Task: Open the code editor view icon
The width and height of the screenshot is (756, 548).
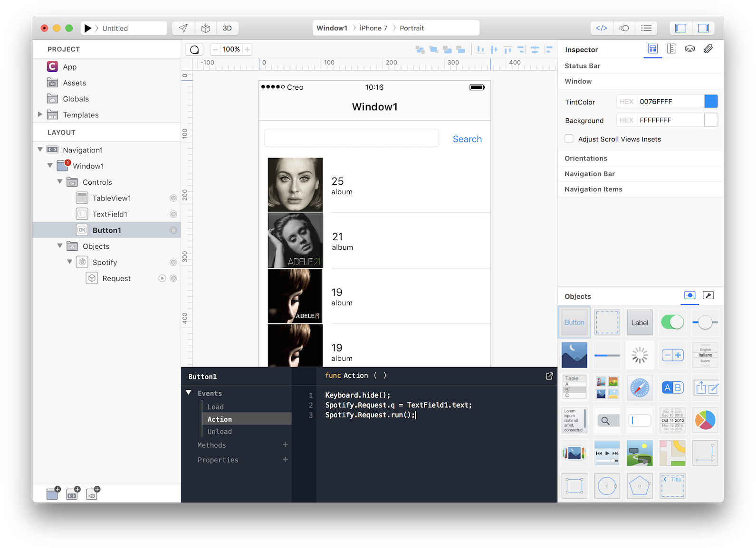Action: point(601,28)
